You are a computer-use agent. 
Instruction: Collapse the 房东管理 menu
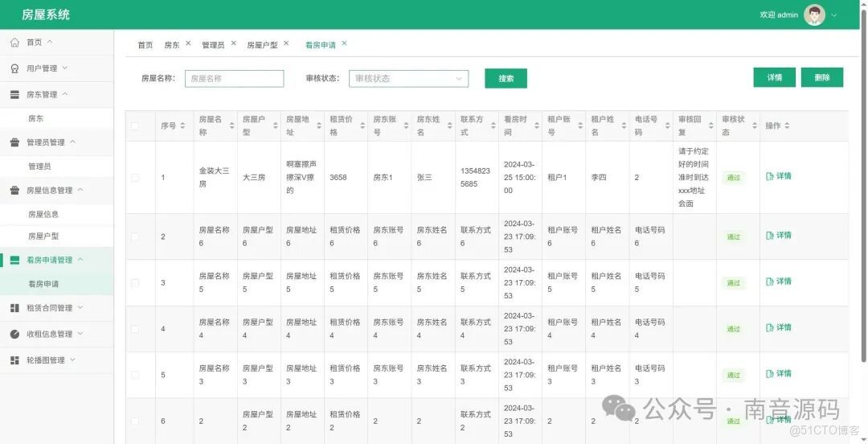point(65,94)
